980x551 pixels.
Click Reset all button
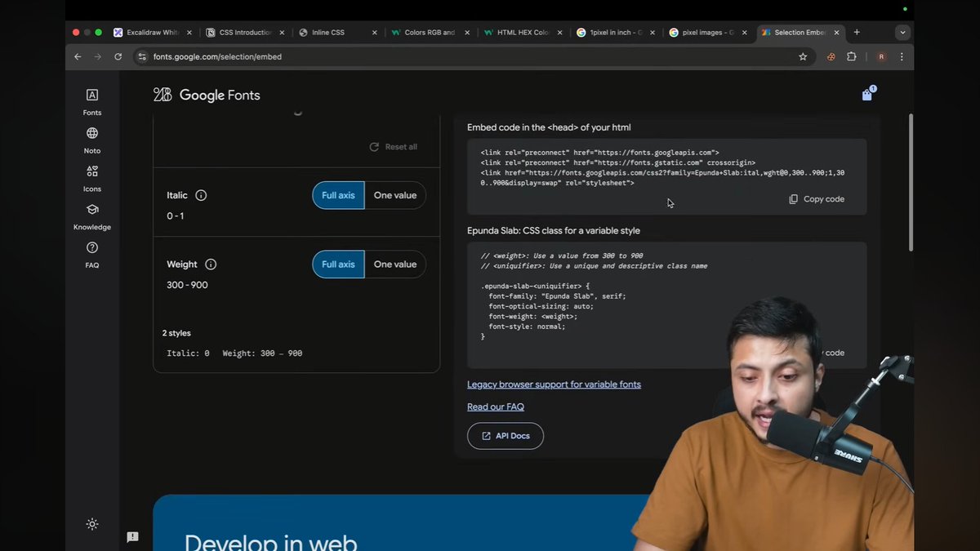[x=393, y=147]
